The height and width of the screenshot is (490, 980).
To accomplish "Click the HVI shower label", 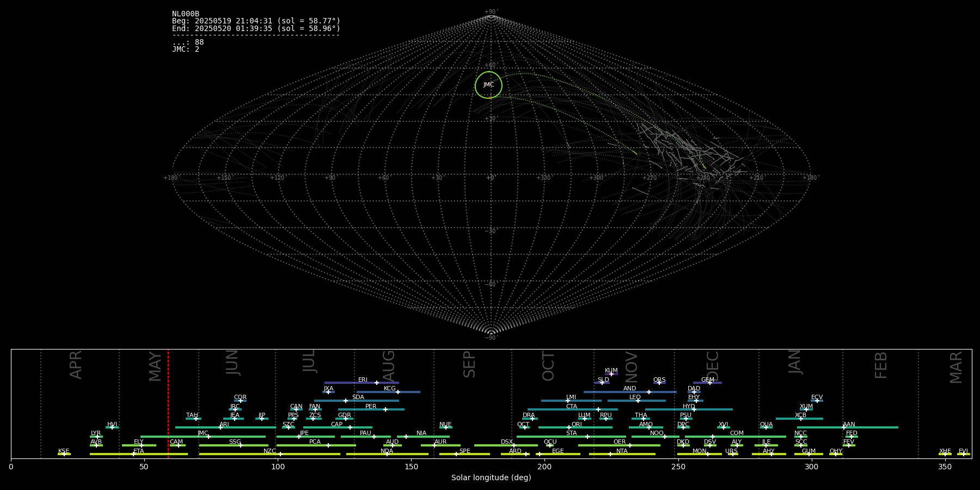I will click(112, 425).
